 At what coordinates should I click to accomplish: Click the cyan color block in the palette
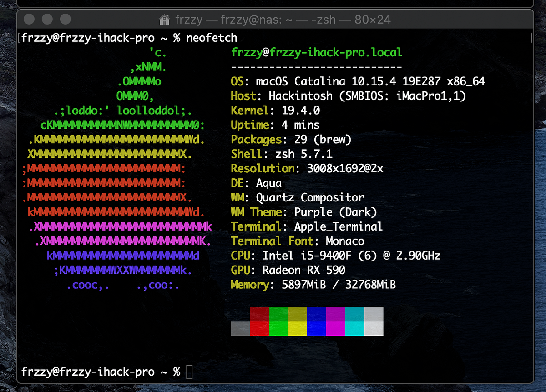pos(355,321)
